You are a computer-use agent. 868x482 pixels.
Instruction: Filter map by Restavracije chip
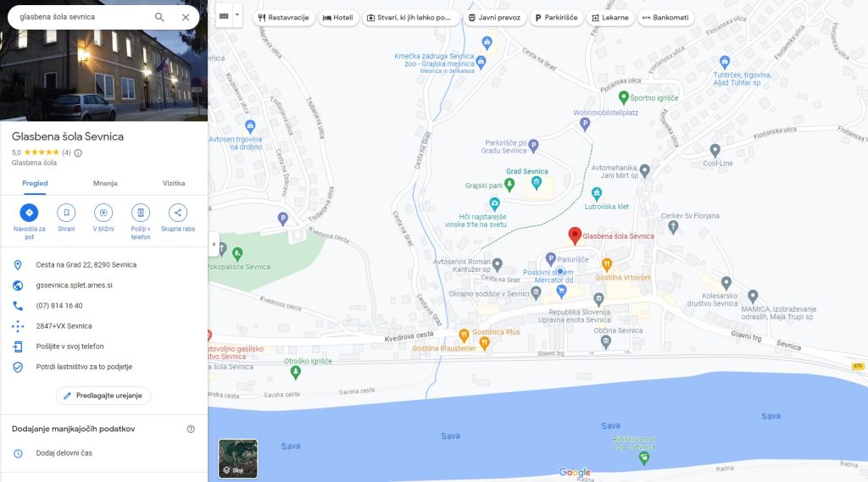[283, 18]
